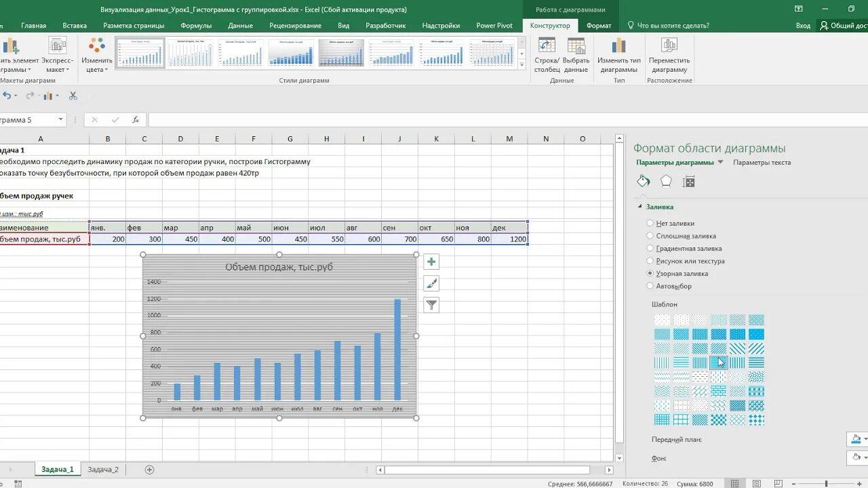Click the Chart Filters funnel button
Viewport: 868px width, 488px height.
point(431,305)
